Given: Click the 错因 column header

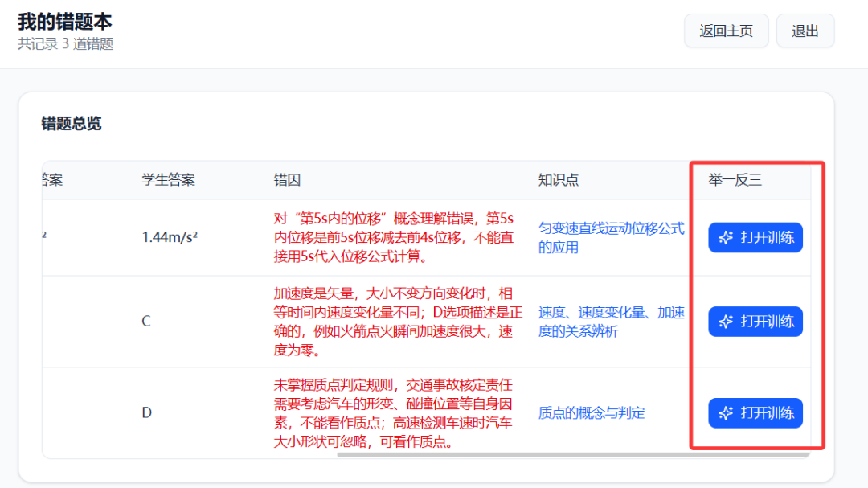Looking at the screenshot, I should click(285, 180).
